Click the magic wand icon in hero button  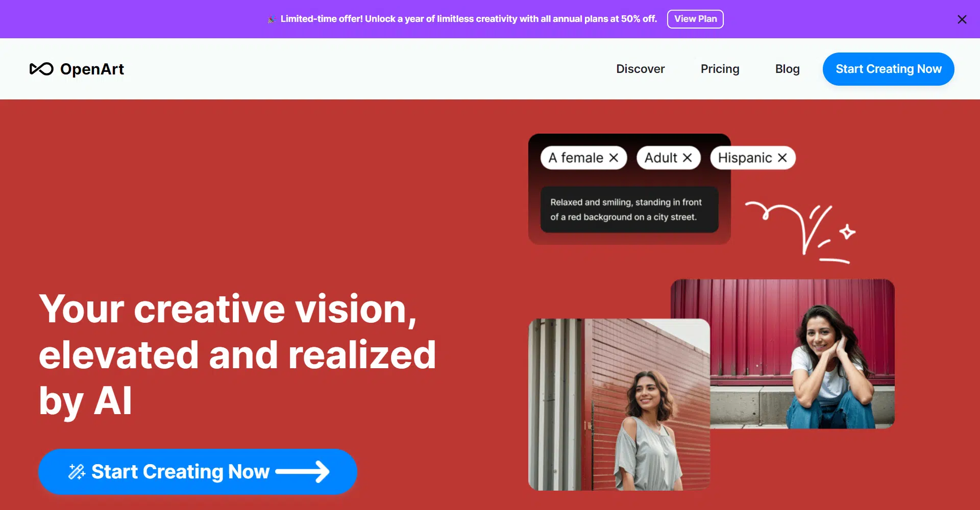tap(77, 472)
